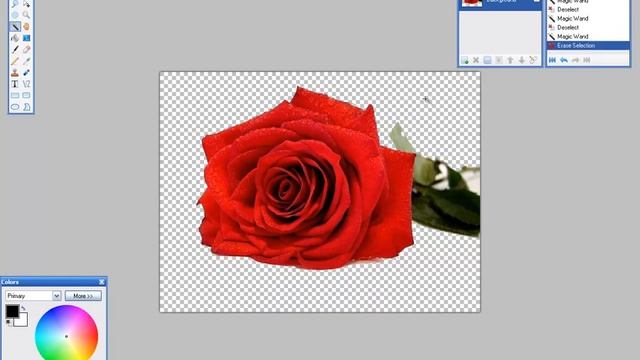The height and width of the screenshot is (360, 640).
Task: Select the Pan hand tool
Action: (x=26, y=27)
